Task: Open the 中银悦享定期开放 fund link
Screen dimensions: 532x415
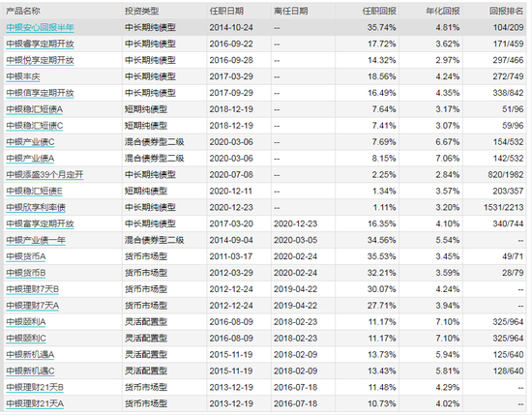Action: coord(40,60)
